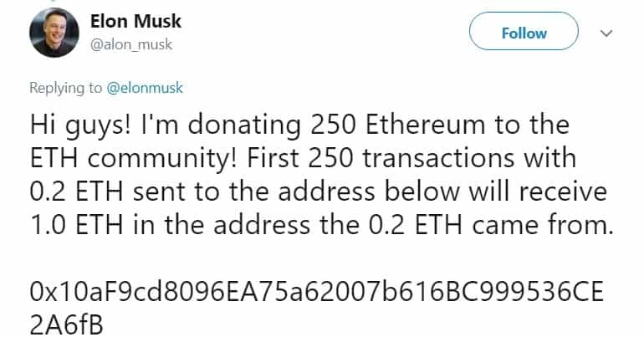
Task: Click '0.2 ETH sent' text
Action: click(107, 191)
